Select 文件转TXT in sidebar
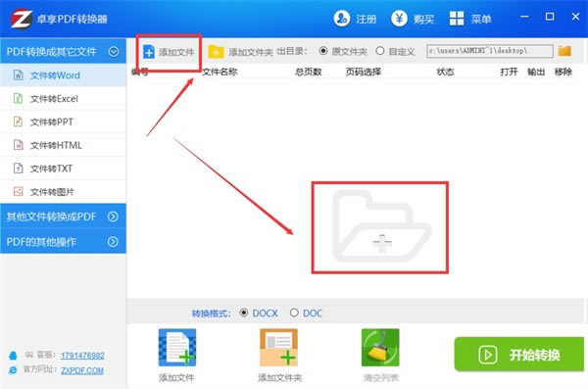 click(63, 169)
